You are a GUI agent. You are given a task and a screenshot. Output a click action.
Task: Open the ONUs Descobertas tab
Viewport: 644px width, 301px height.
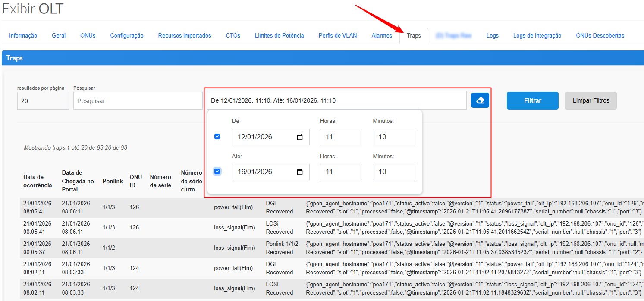600,36
